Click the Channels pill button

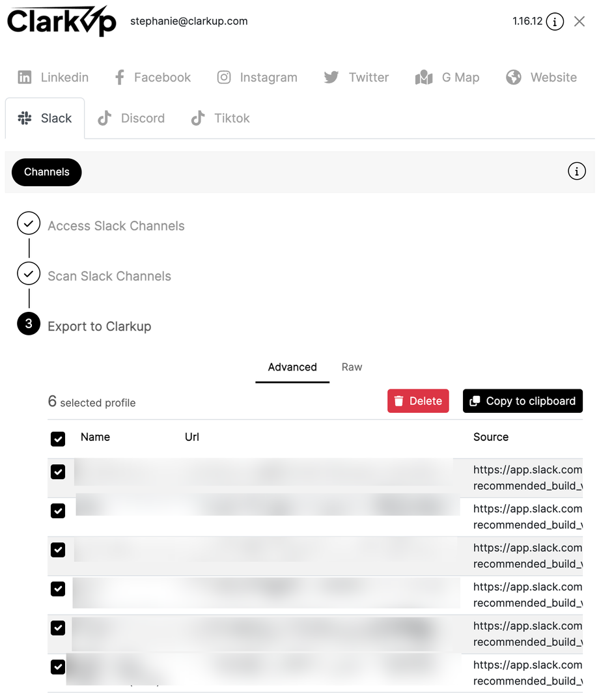(x=46, y=172)
